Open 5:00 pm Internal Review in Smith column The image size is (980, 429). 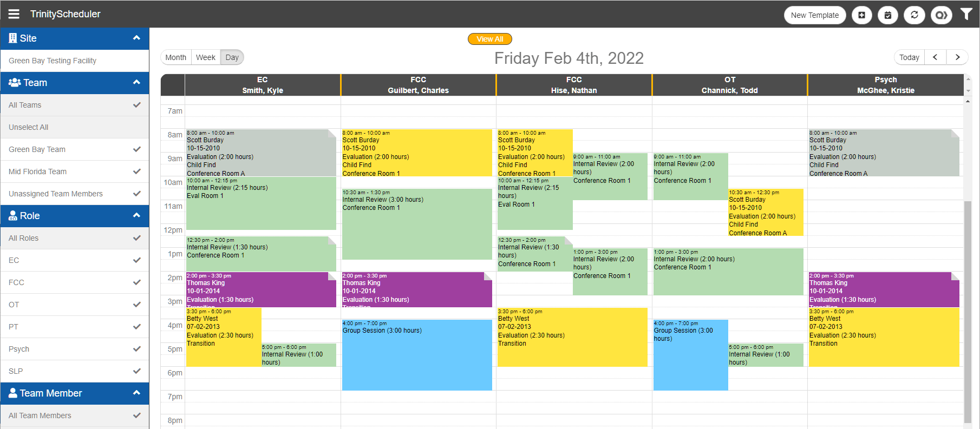(298, 355)
